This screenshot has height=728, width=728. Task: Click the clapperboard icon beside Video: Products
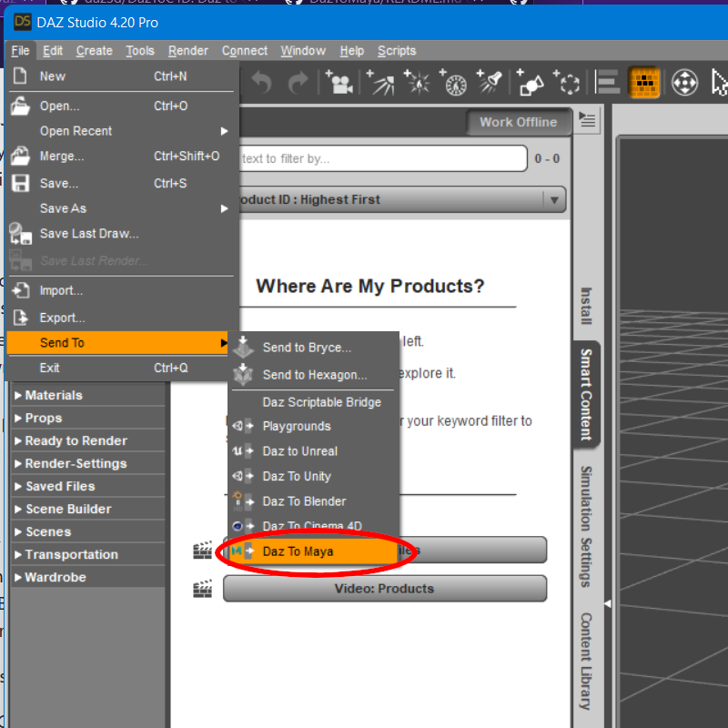coord(202,588)
